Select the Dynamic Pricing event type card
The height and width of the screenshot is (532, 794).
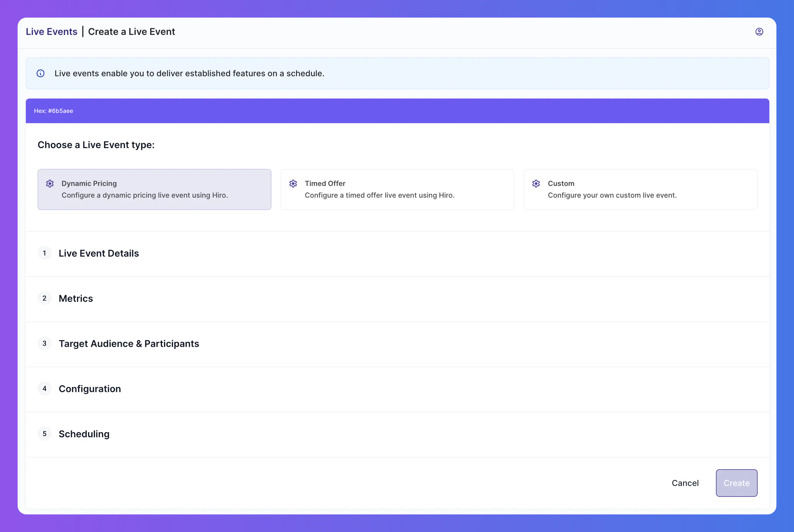click(x=154, y=189)
